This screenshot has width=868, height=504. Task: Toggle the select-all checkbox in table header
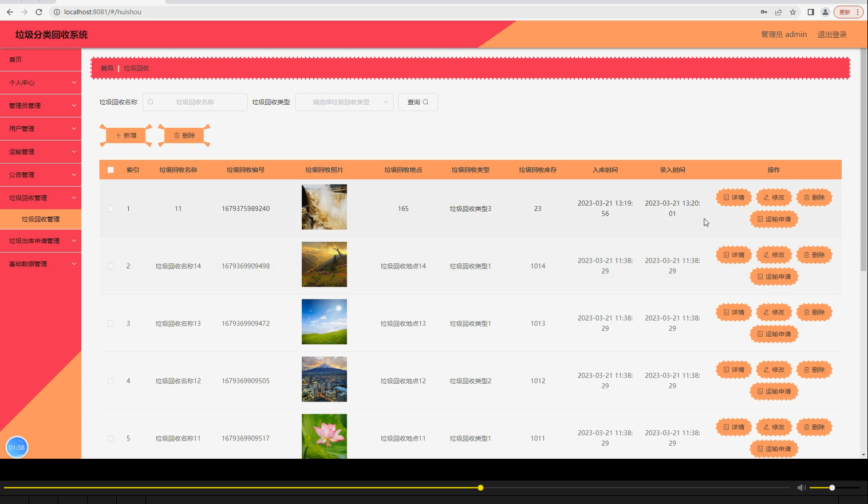point(111,170)
